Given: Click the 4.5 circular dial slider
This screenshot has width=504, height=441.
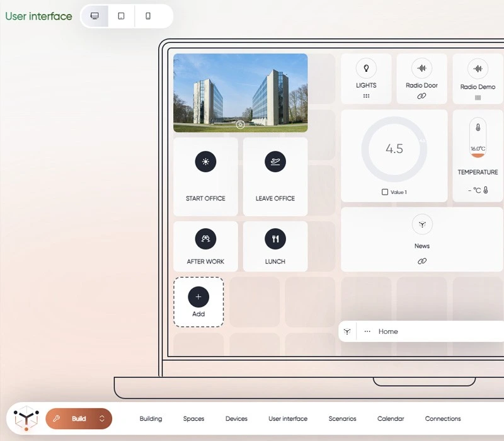Looking at the screenshot, I should click(394, 149).
